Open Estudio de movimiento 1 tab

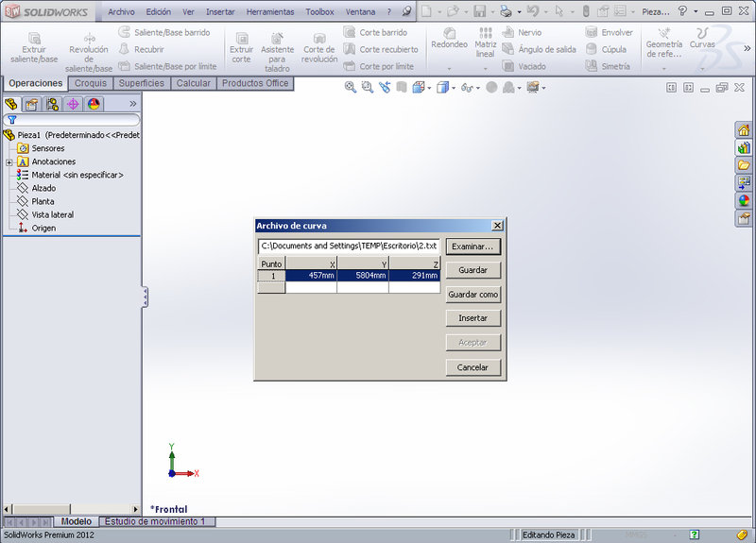[155, 521]
